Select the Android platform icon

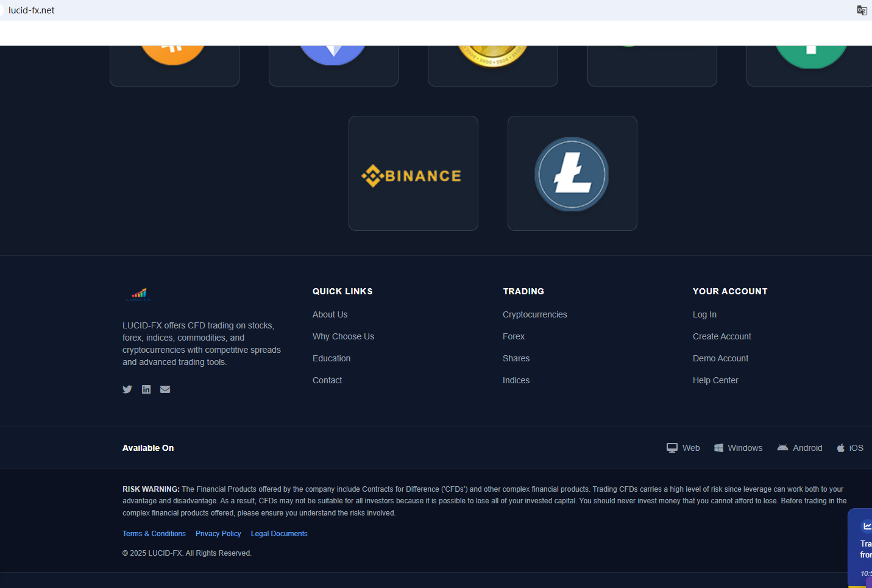tap(783, 448)
